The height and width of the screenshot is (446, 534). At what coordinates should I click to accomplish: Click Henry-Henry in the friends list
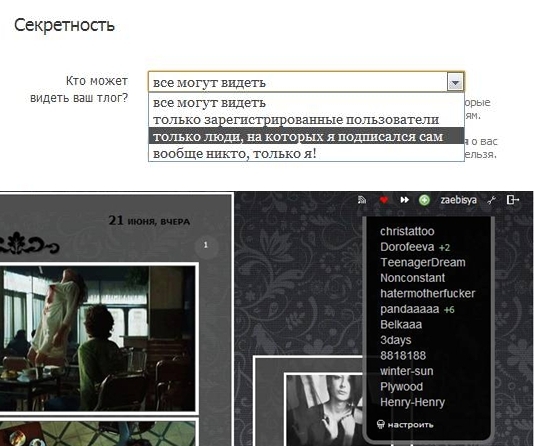(x=412, y=402)
